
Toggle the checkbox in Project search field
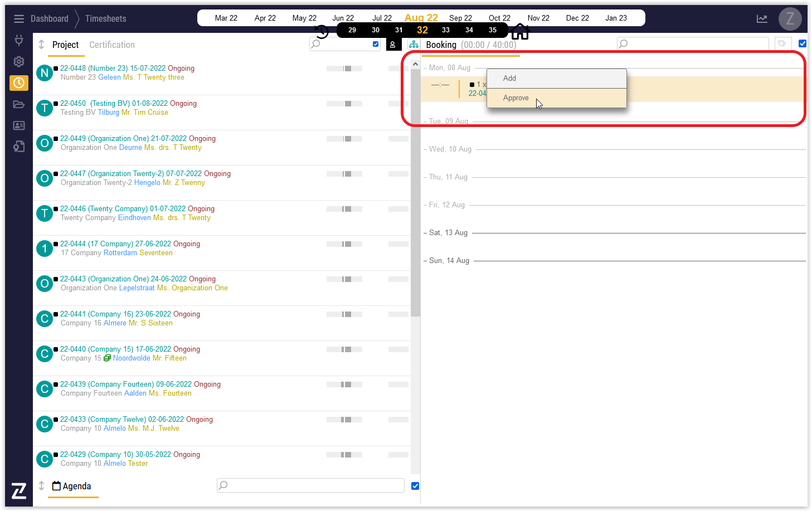pos(376,44)
